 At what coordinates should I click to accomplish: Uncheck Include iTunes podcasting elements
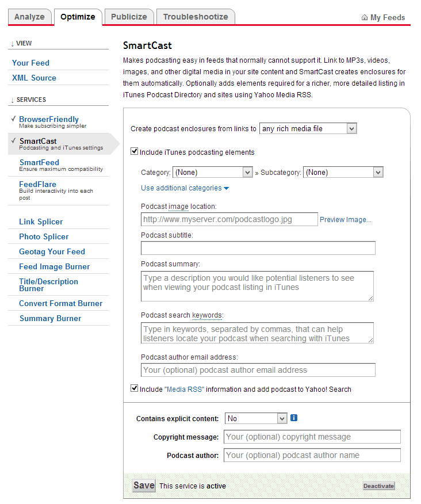coord(135,152)
